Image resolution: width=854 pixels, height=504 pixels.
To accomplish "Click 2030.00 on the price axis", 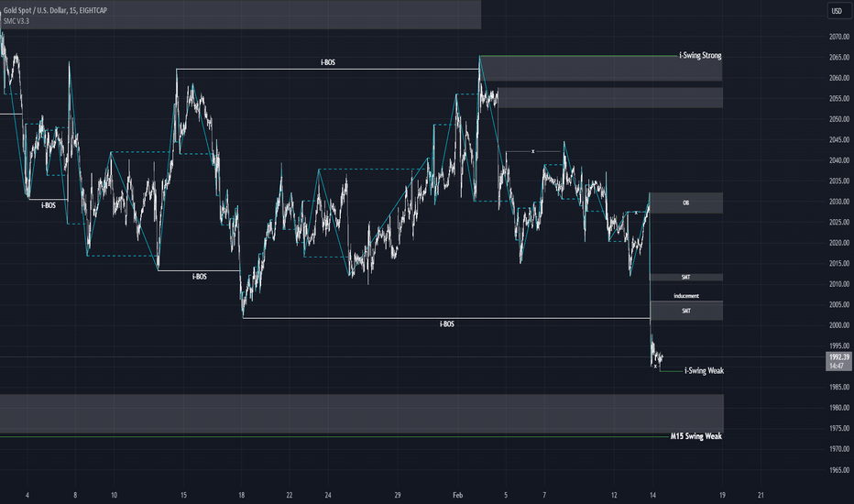I will (839, 202).
